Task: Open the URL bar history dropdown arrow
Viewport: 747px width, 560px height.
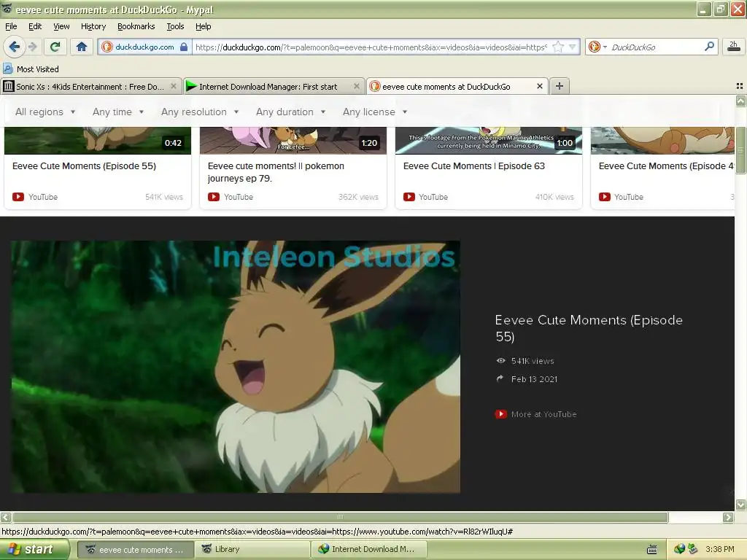Action: pos(573,47)
